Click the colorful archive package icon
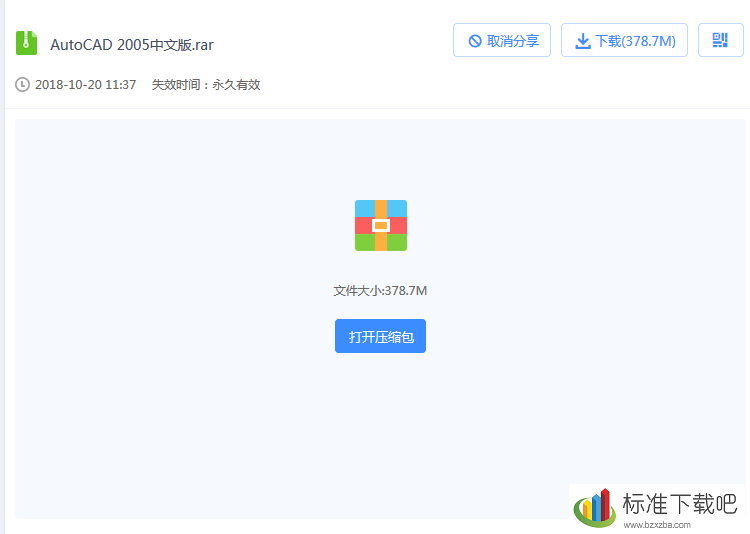750x534 pixels. [x=381, y=225]
